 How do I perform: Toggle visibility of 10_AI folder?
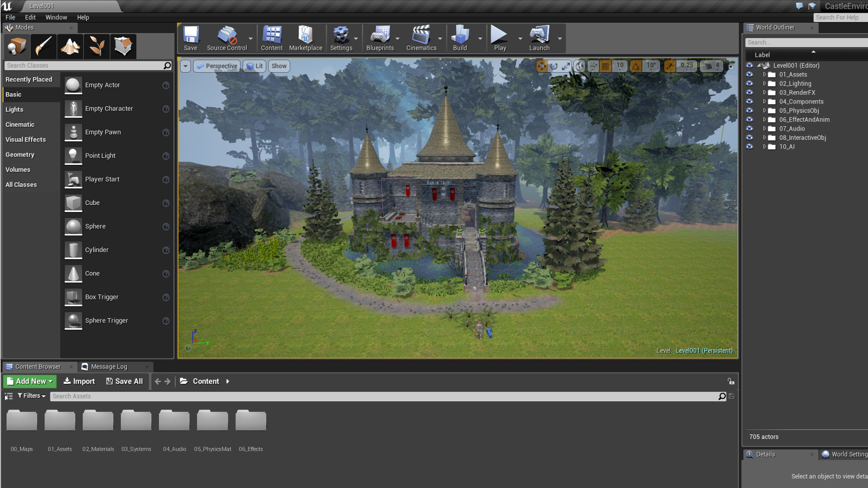point(750,146)
